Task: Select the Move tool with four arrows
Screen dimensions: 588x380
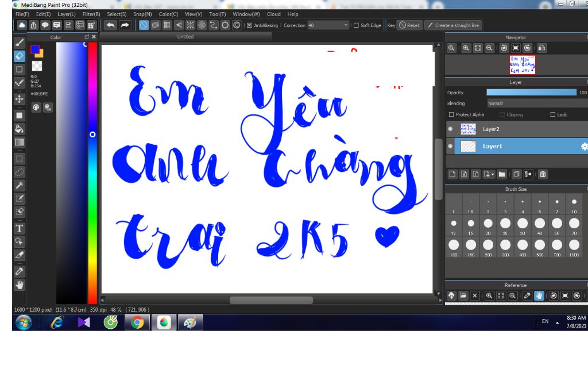Action: (20, 99)
